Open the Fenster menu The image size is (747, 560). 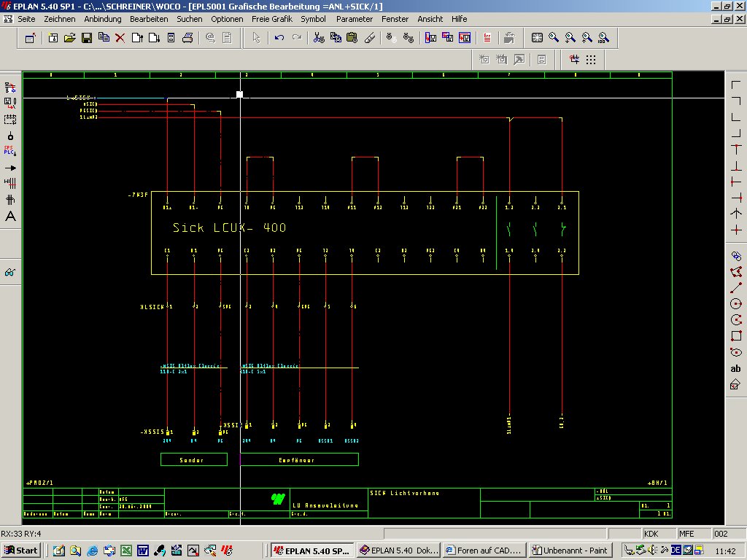click(x=395, y=19)
